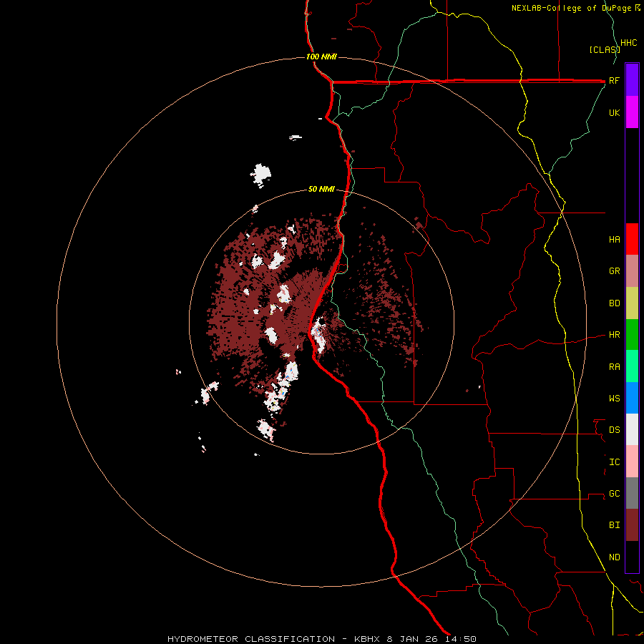
Task: Select the BD yellow legend block
Action: coord(632,303)
